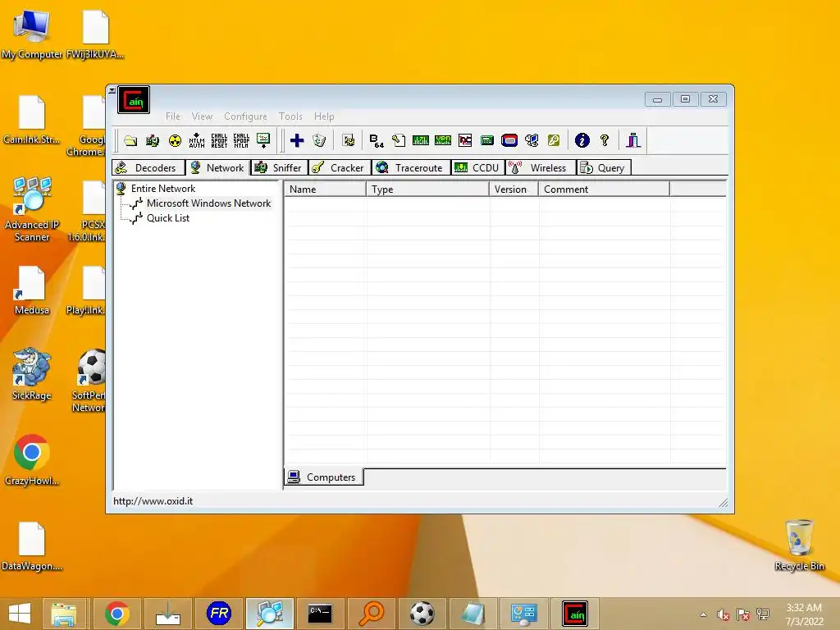Sort by the Type column header

click(x=427, y=189)
